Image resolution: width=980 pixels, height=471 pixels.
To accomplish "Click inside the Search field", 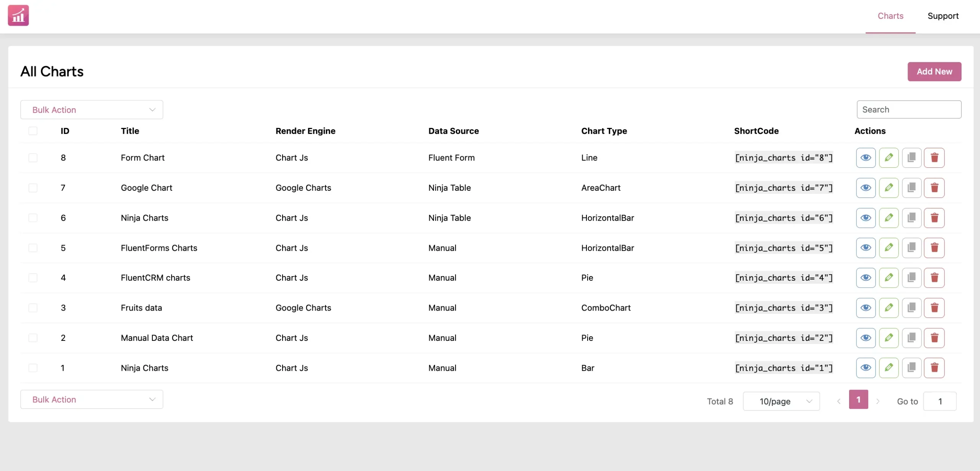I will (909, 109).
